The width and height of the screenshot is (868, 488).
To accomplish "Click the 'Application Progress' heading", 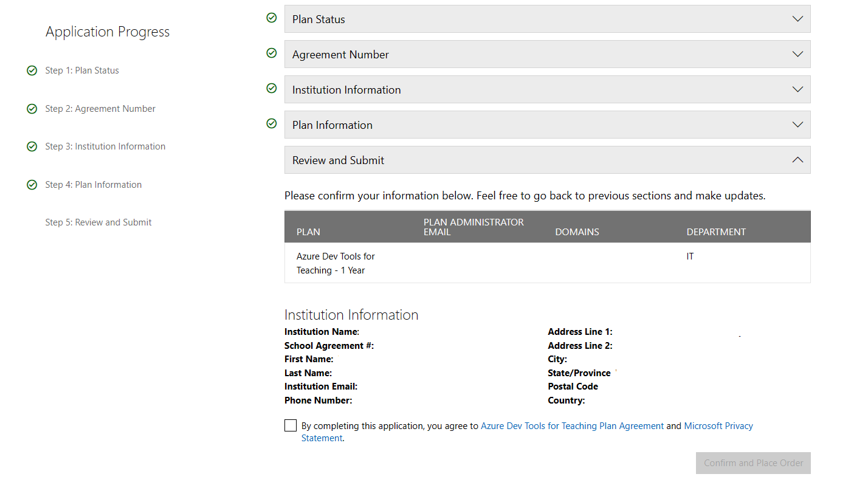I will click(108, 32).
